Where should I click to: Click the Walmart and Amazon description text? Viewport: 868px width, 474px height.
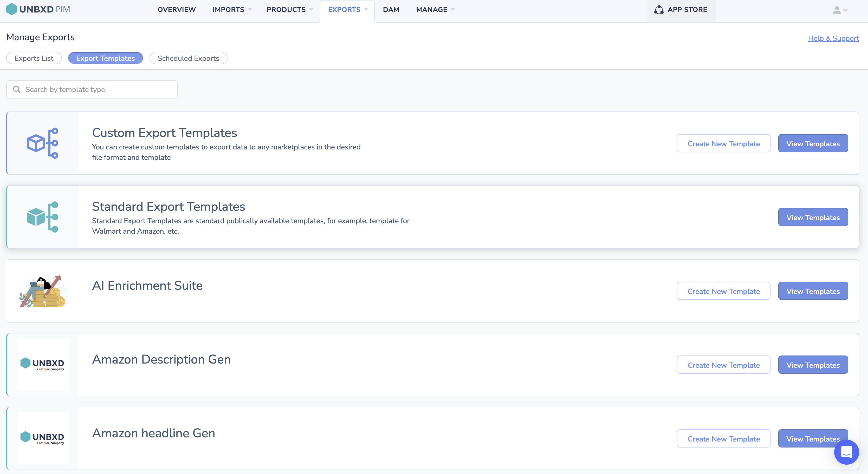coord(251,226)
